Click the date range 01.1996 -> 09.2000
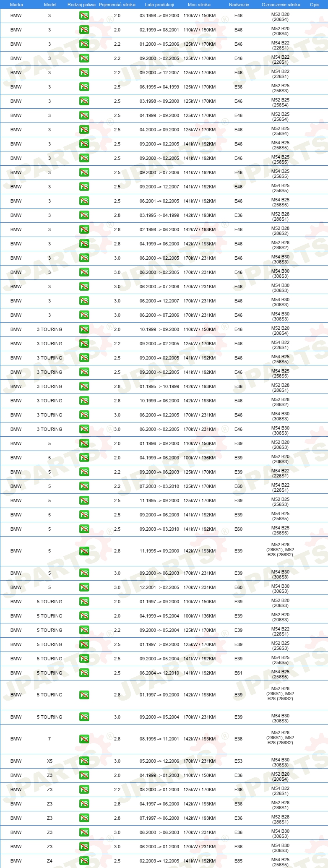328x868 pixels. 159,443
